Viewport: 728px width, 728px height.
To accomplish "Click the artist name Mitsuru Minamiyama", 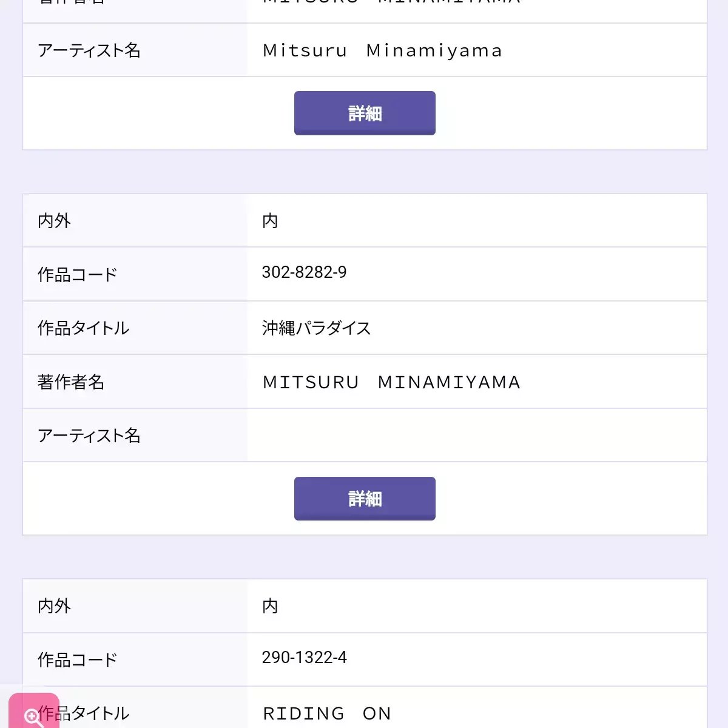I will (x=382, y=50).
